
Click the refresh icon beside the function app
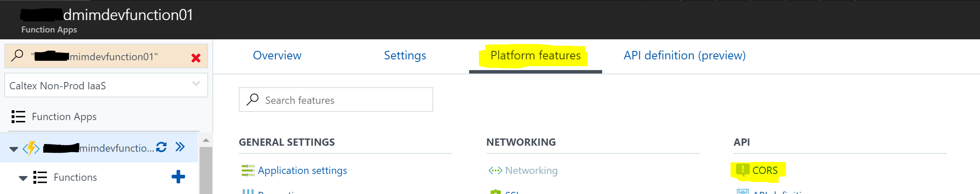(161, 147)
